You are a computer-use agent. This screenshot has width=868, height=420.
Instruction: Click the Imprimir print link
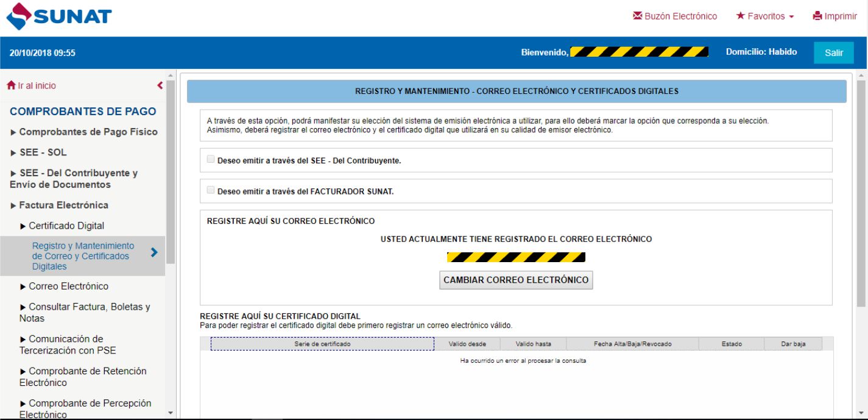pyautogui.click(x=834, y=16)
